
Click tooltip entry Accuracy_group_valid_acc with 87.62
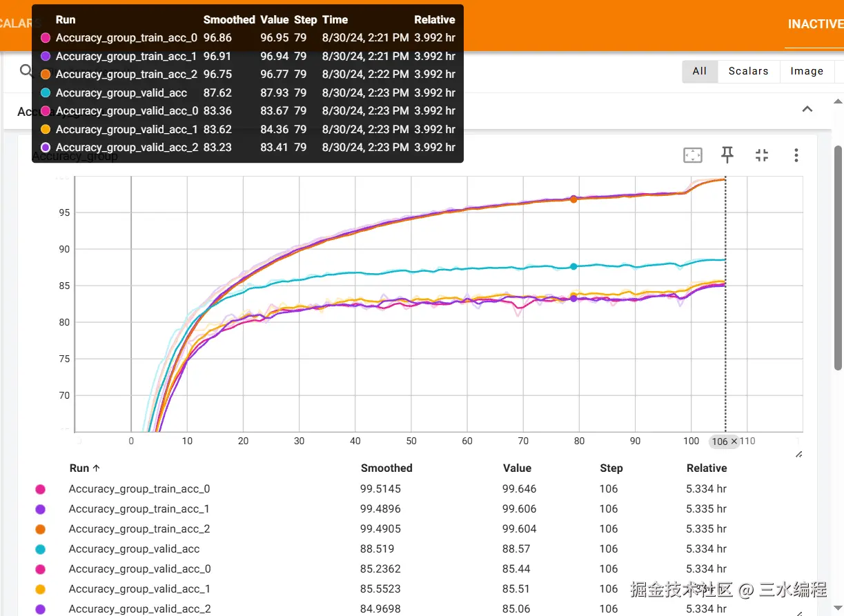(248, 92)
